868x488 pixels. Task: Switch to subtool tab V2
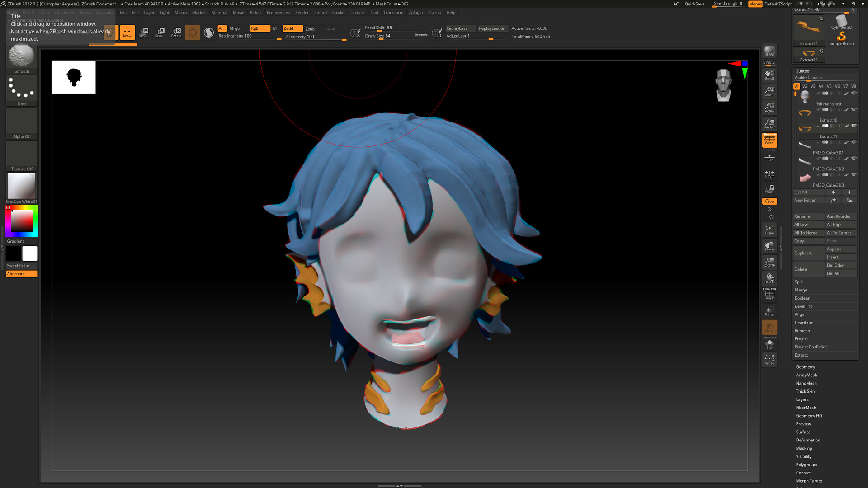coord(805,86)
